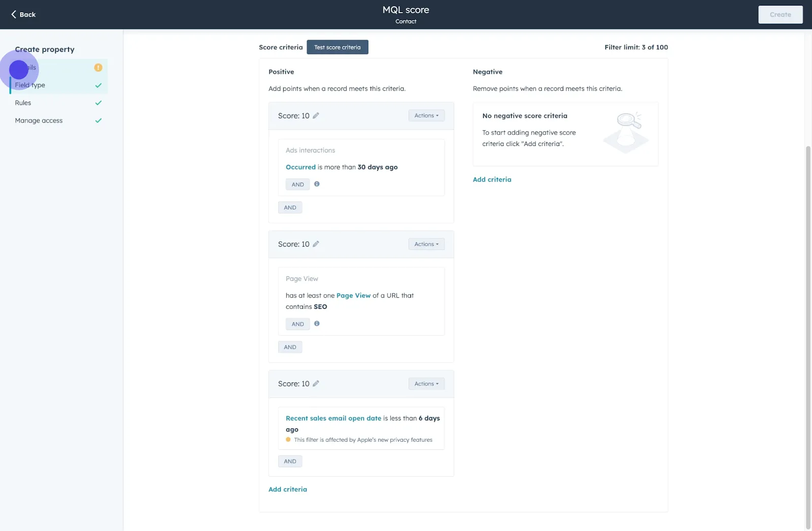Open Actions dropdown for Page View group
The width and height of the screenshot is (812, 531).
[426, 244]
